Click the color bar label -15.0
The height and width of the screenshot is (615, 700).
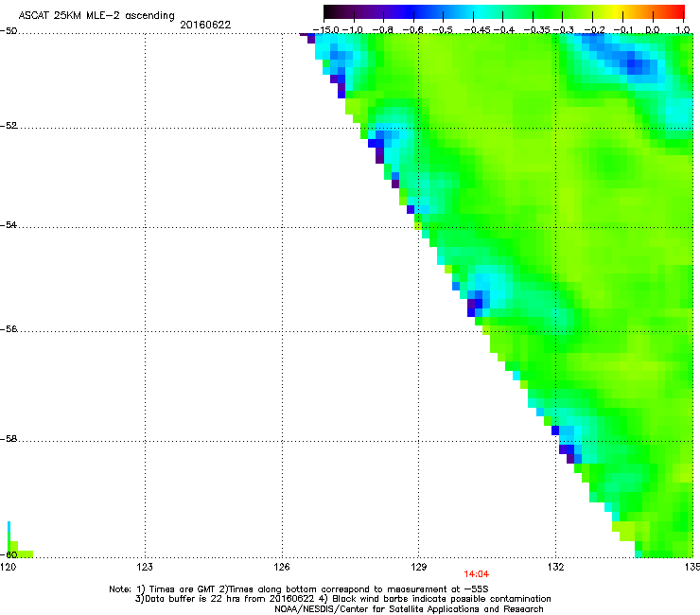(325, 30)
